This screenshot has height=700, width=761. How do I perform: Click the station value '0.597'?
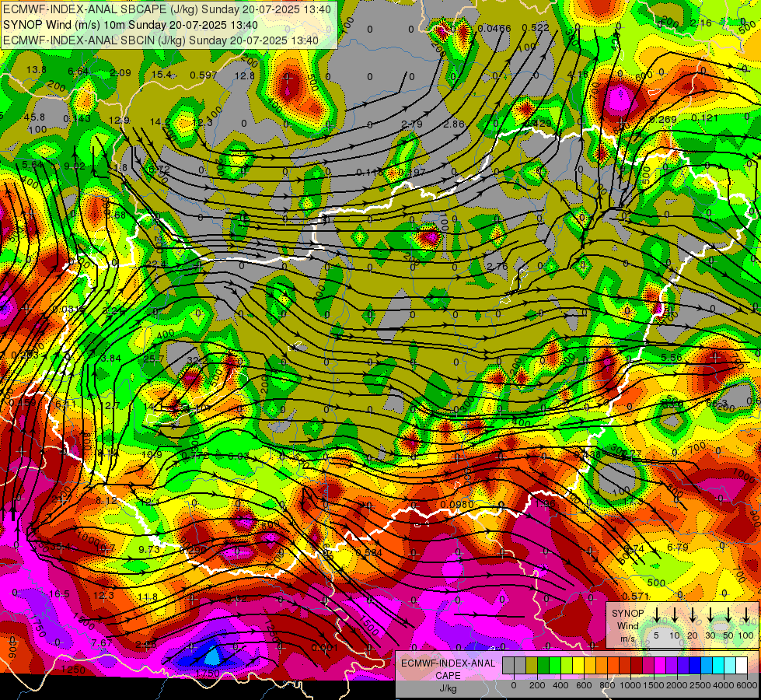(204, 75)
